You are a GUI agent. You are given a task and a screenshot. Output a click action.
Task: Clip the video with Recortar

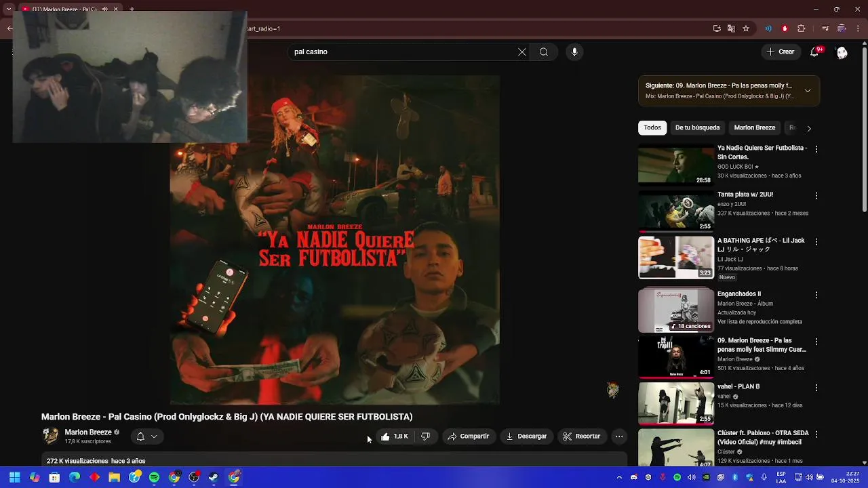coord(582,436)
